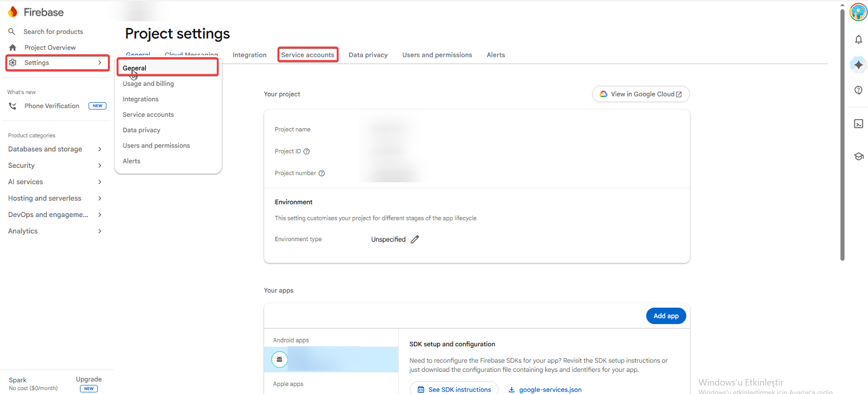The height and width of the screenshot is (394, 868).
Task: Click Search for products field
Action: click(x=53, y=32)
